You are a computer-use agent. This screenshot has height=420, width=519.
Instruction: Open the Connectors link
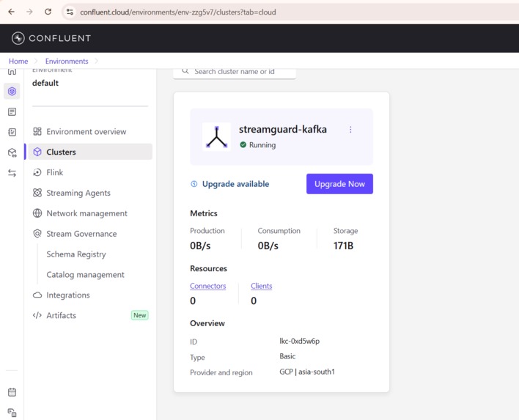pyautogui.click(x=208, y=286)
